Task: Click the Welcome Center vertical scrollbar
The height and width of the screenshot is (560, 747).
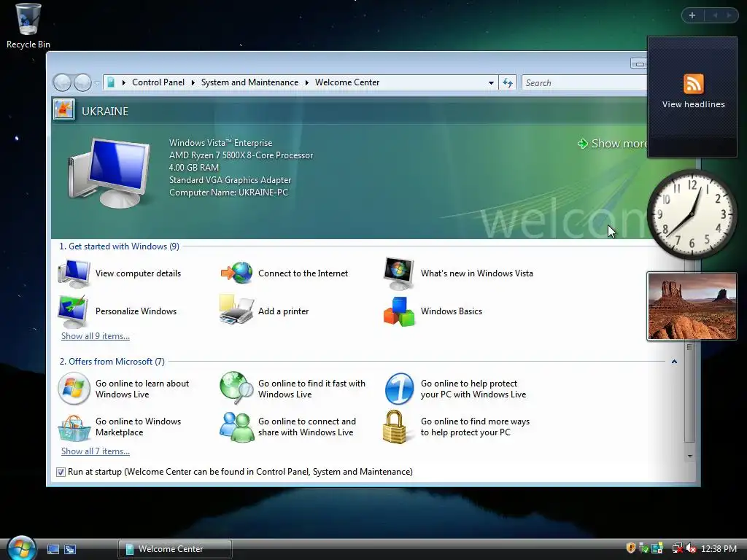Action: click(689, 393)
